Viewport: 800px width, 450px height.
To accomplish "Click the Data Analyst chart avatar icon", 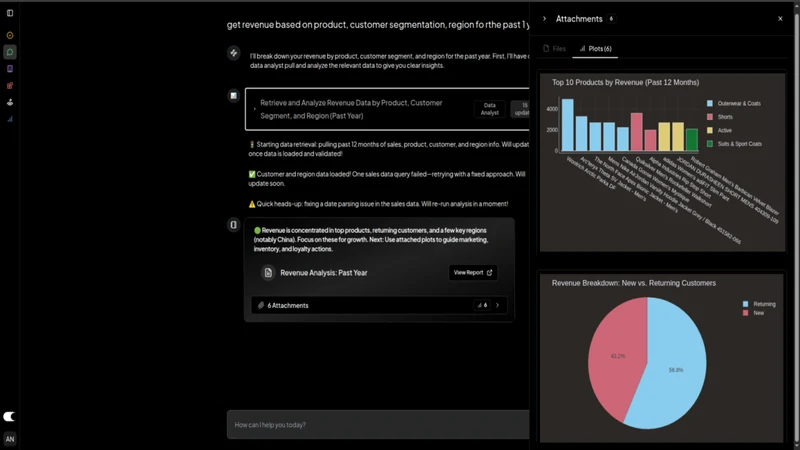I will pyautogui.click(x=233, y=95).
